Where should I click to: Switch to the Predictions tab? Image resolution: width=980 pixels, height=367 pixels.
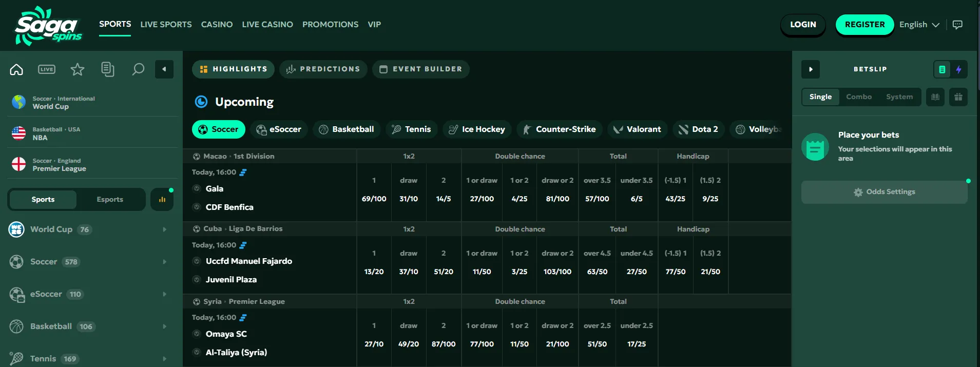(323, 69)
